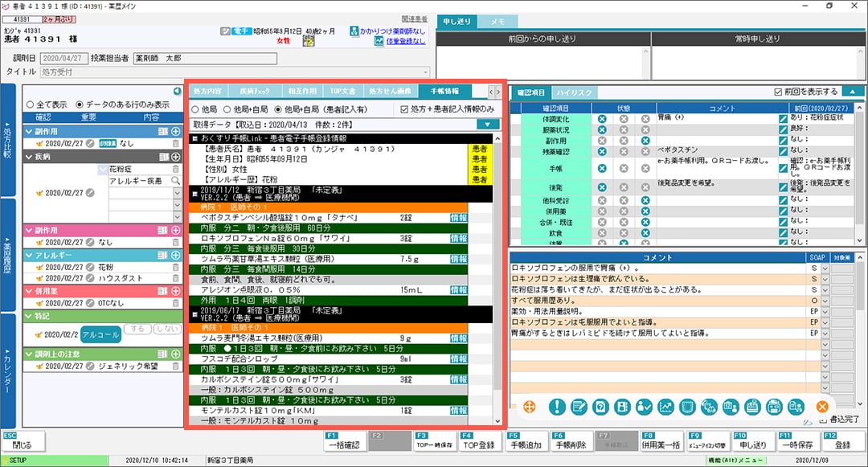Set the first status circle for 服薬状況
Image resolution: width=868 pixels, height=467 pixels.
[602, 130]
